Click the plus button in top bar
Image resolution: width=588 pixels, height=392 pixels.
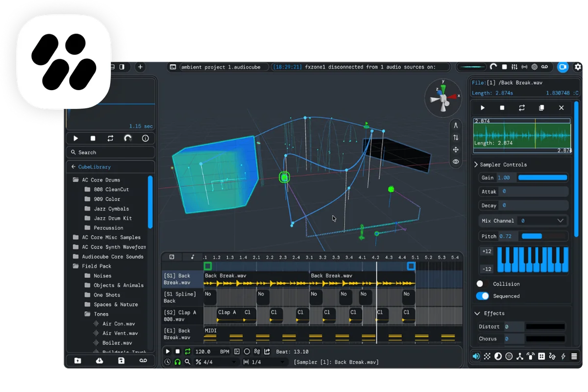(140, 67)
